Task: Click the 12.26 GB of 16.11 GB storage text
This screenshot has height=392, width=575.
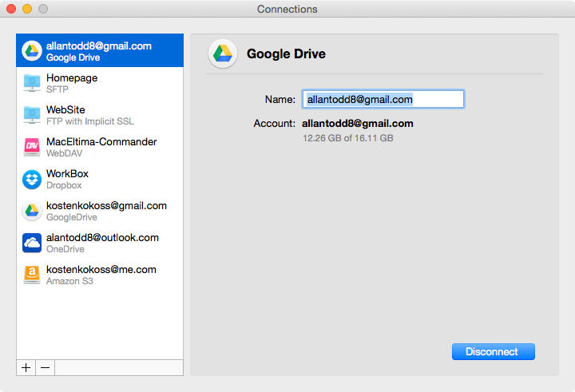Action: coord(347,138)
